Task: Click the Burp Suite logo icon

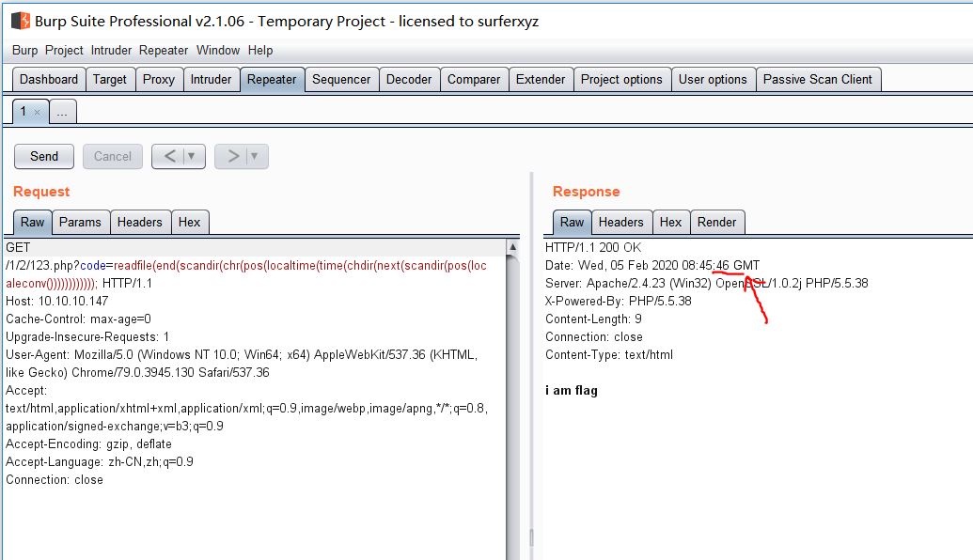Action: click(x=21, y=21)
